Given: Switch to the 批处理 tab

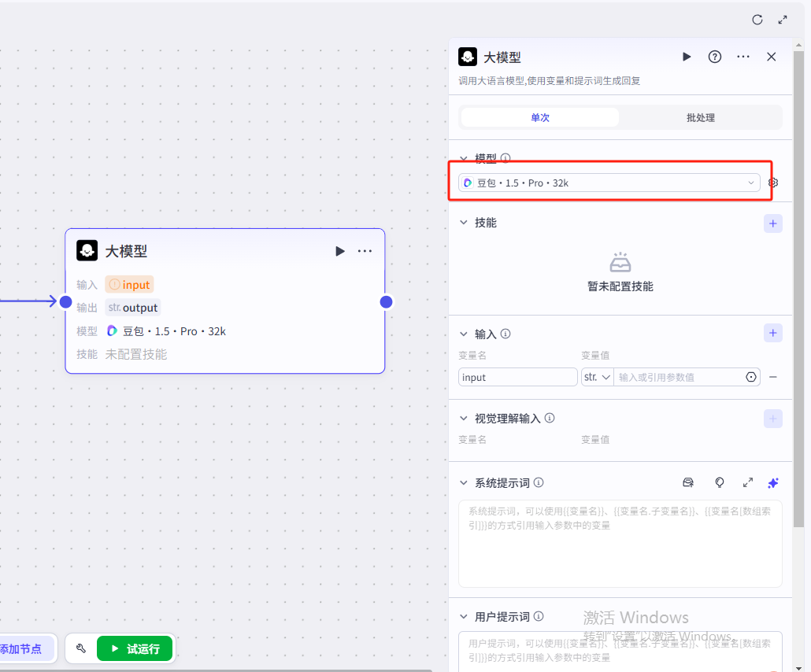Looking at the screenshot, I should 700,118.
